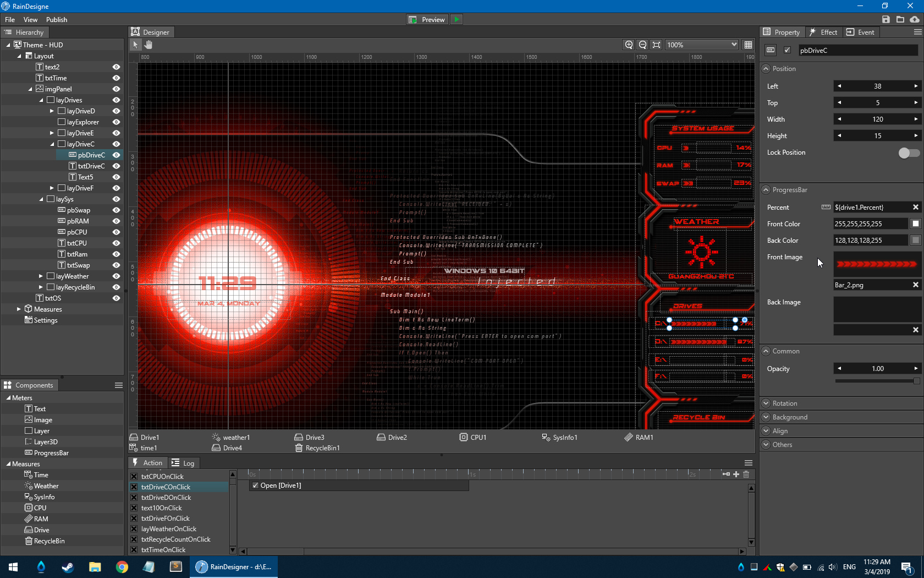Select the pan hand tool above the canvas

click(147, 45)
